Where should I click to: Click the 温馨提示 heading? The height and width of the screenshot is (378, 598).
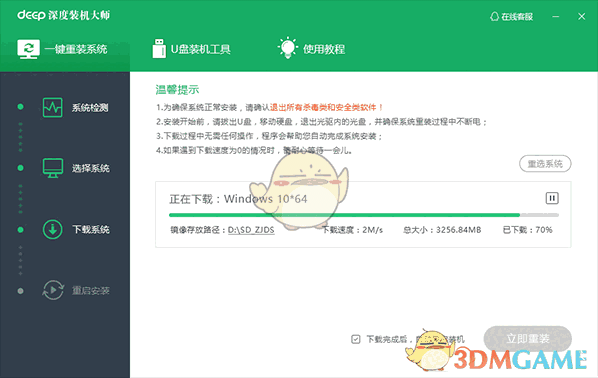(x=177, y=90)
